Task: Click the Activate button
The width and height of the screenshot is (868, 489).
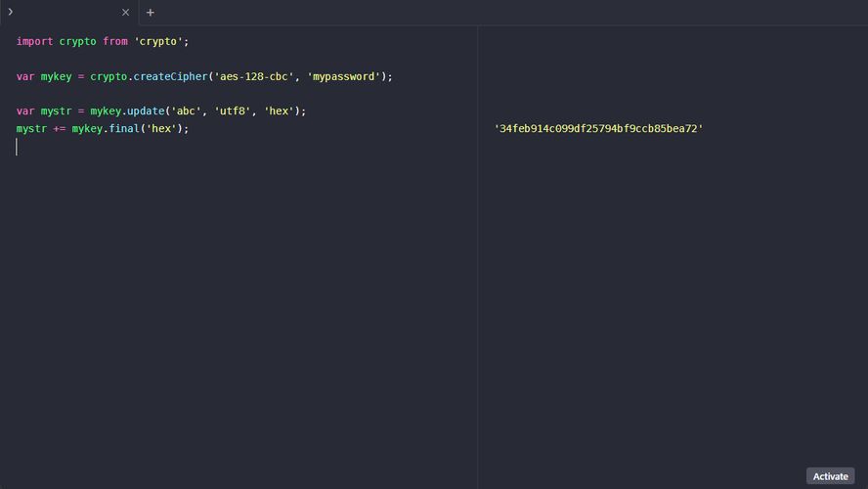Action: tap(830, 476)
